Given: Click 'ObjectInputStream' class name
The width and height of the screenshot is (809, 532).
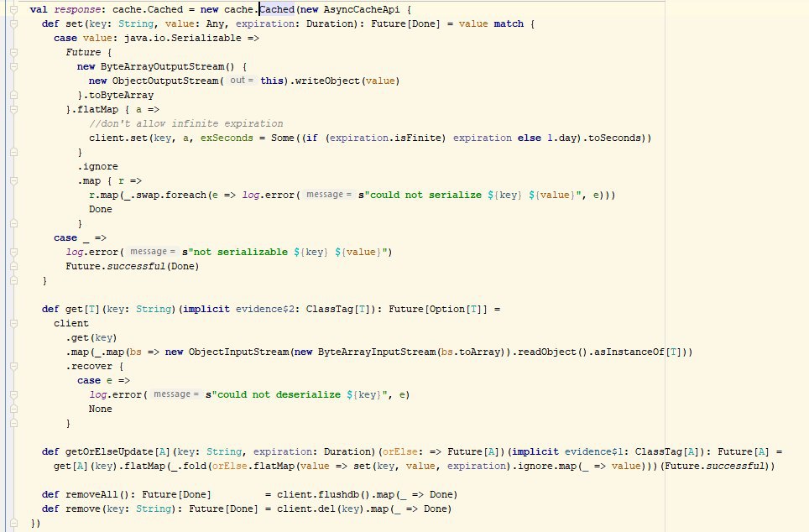Looking at the screenshot, I should [x=238, y=352].
